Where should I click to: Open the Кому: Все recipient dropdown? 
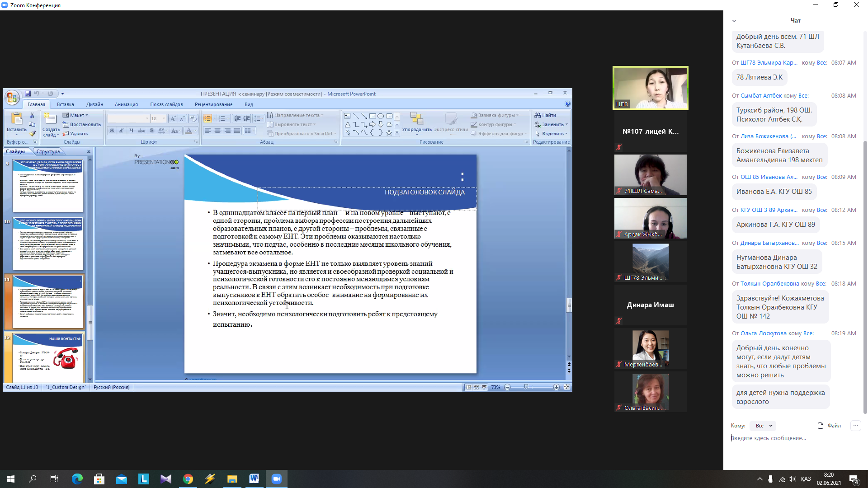(764, 426)
